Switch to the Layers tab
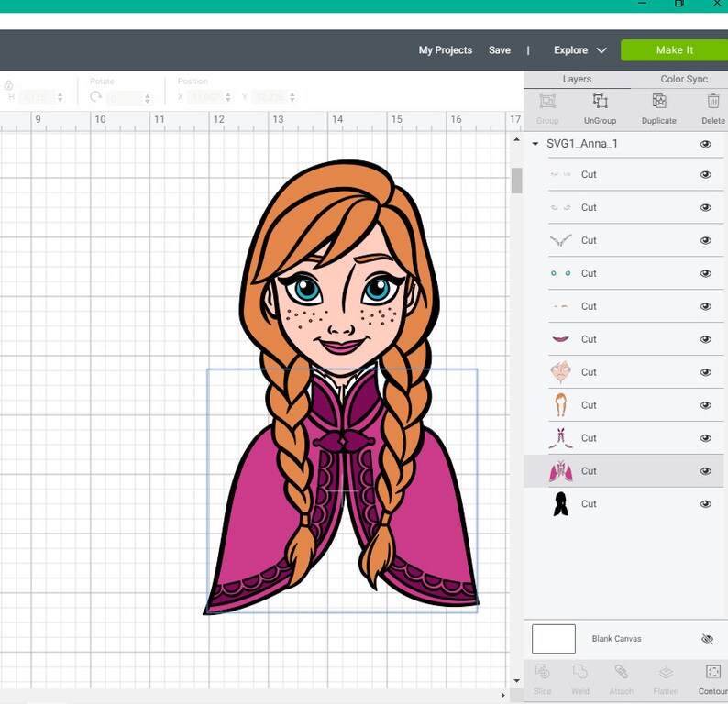 click(577, 79)
